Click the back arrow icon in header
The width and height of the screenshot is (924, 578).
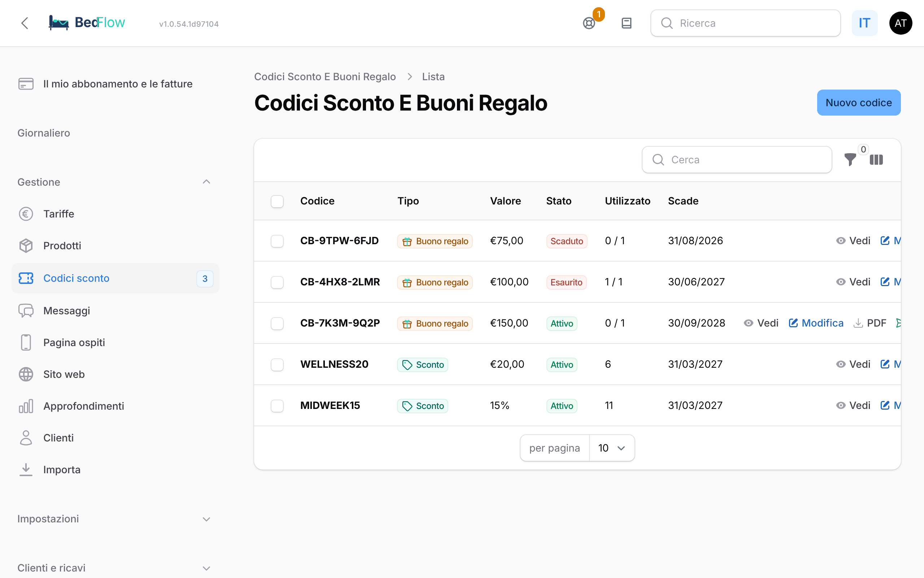click(x=25, y=23)
